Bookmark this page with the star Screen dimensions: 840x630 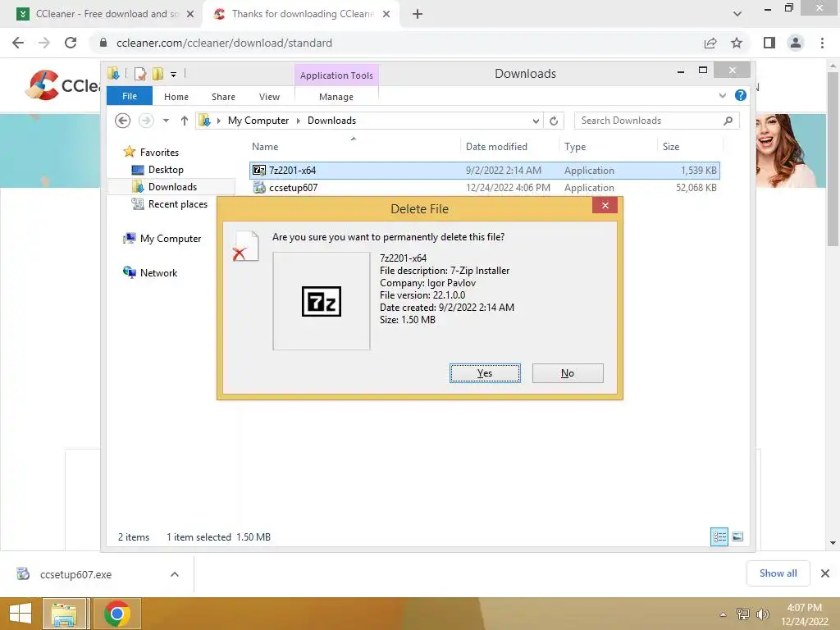pos(737,43)
